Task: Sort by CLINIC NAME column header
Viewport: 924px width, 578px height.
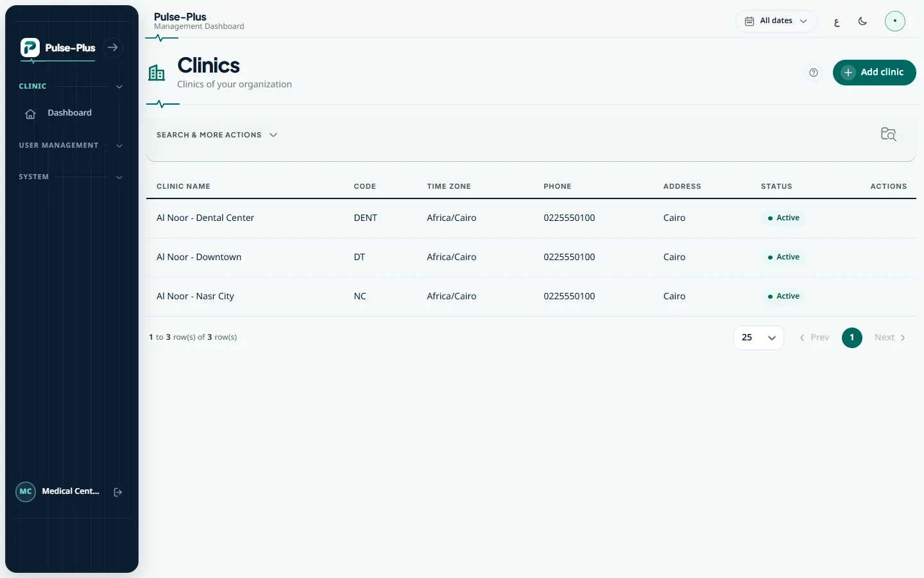Action: pyautogui.click(x=184, y=187)
